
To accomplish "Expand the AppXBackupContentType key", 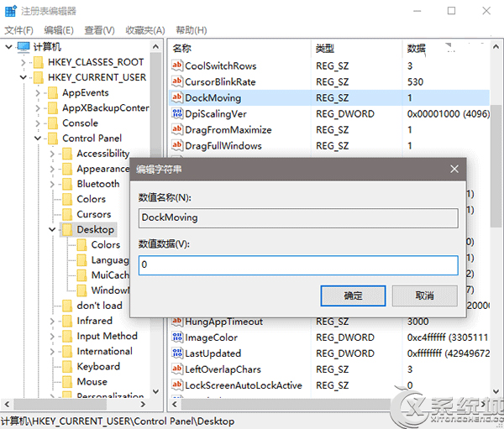I will (x=38, y=108).
